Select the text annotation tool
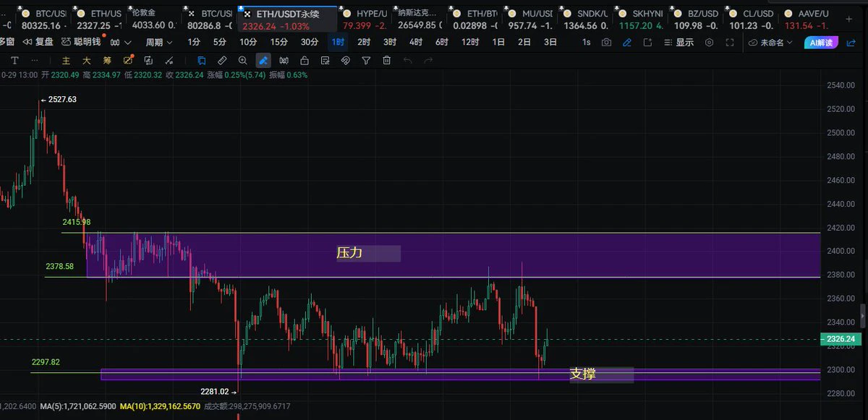Image resolution: width=868 pixels, height=420 pixels. click(14, 61)
